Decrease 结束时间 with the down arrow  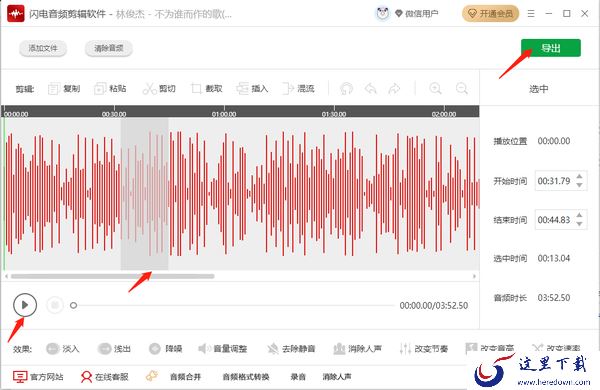579,224
